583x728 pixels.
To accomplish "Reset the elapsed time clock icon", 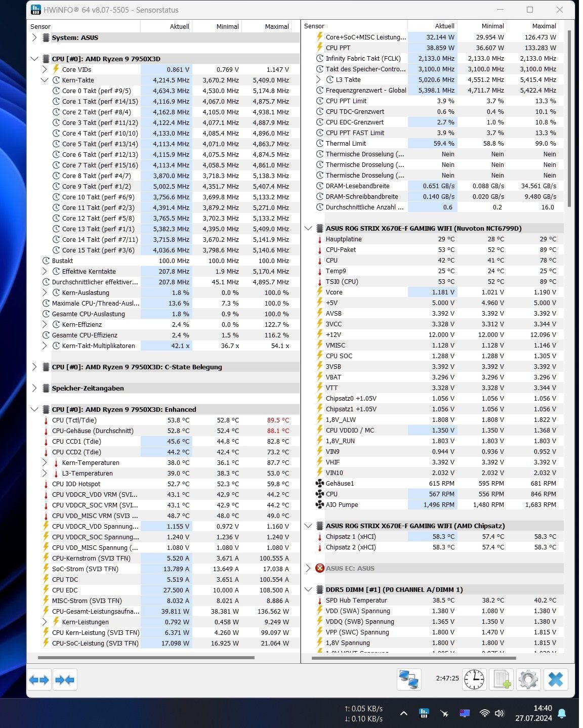I will coord(474,679).
